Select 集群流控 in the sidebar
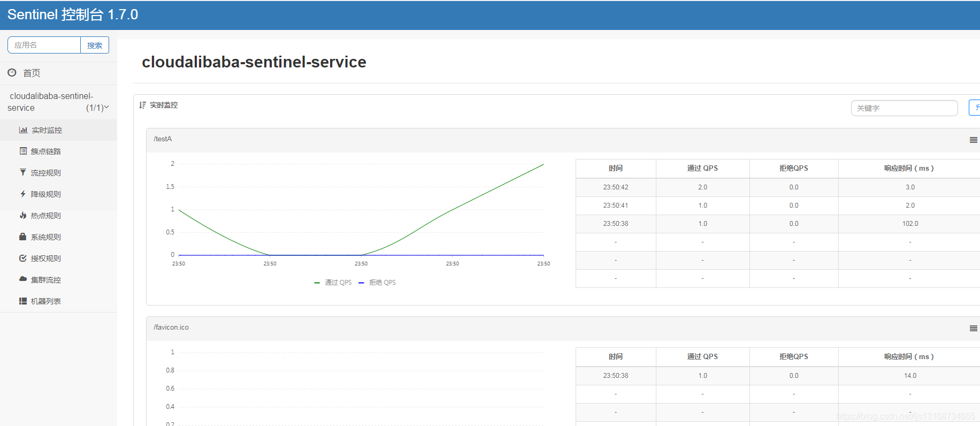The image size is (980, 426). click(x=58, y=280)
